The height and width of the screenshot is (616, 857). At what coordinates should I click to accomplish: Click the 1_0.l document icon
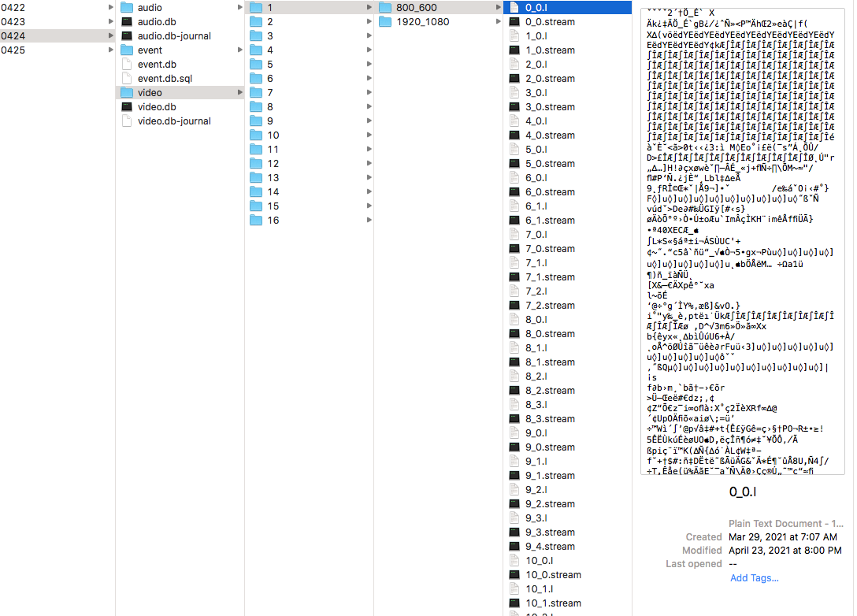click(x=514, y=36)
